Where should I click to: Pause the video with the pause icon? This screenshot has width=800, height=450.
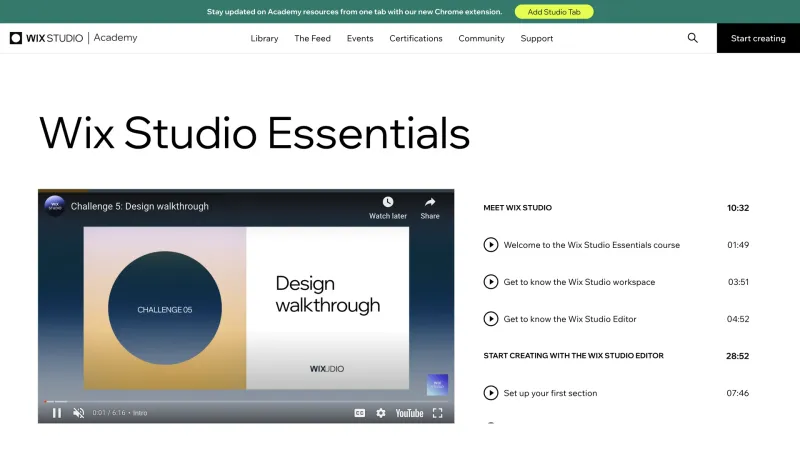pos(57,413)
